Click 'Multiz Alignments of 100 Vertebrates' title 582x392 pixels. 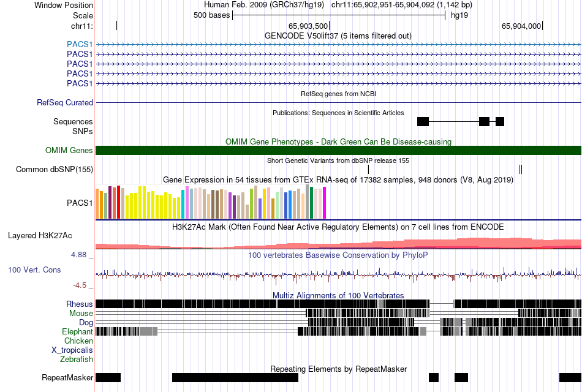(x=338, y=295)
